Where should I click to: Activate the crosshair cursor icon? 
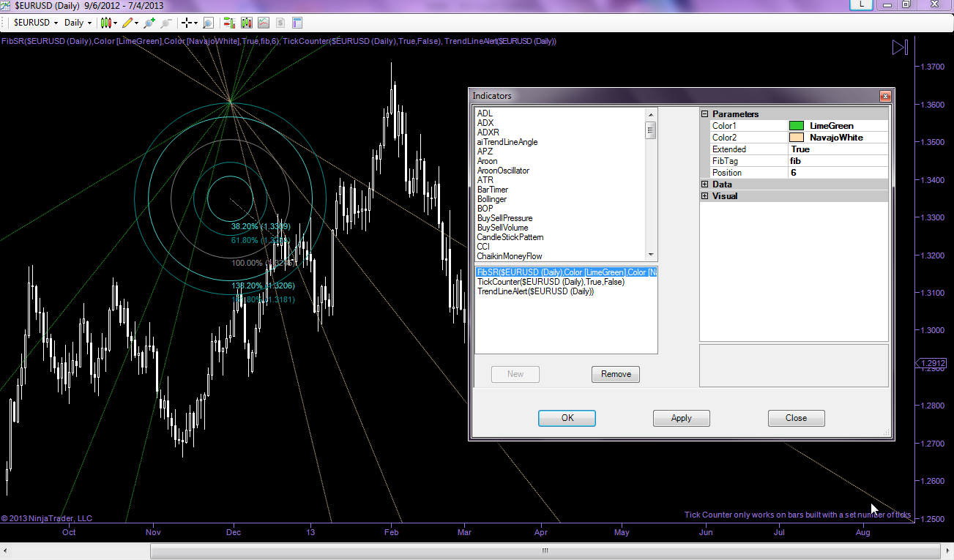(187, 23)
